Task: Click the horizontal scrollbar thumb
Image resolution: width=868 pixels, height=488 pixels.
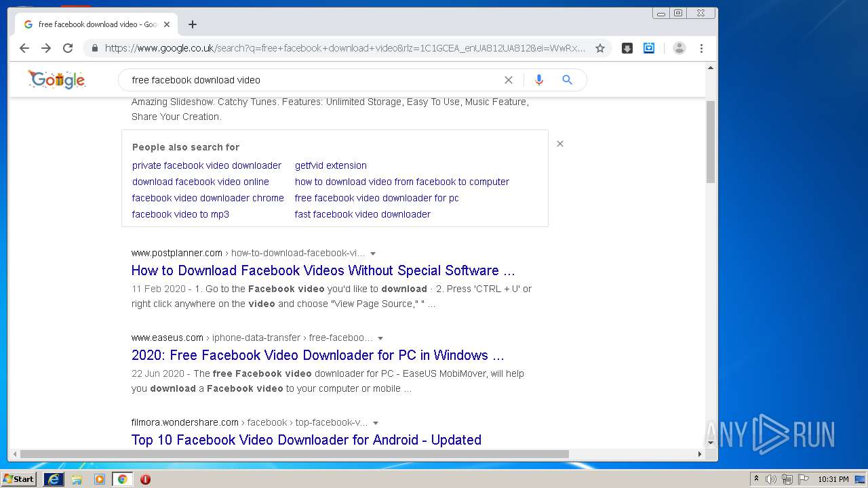Action: pyautogui.click(x=294, y=454)
